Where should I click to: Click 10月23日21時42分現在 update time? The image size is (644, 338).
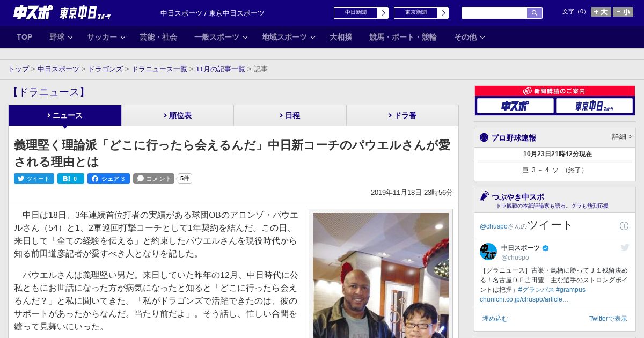coord(558,154)
